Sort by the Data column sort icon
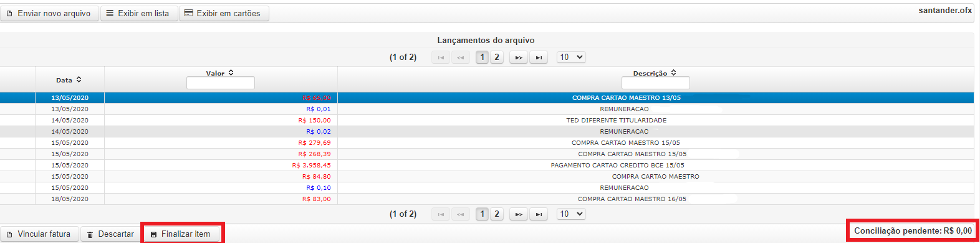 pyautogui.click(x=79, y=80)
